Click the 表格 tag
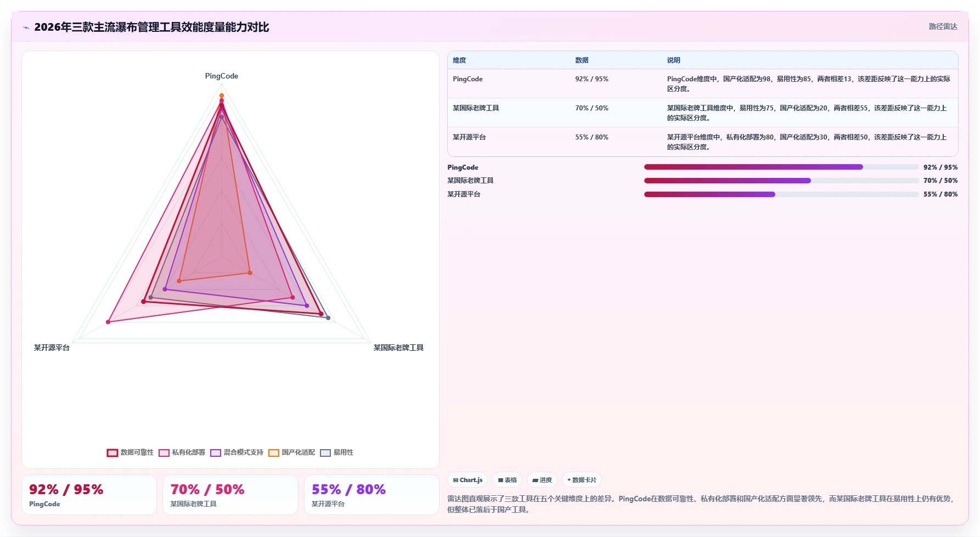Image resolution: width=980 pixels, height=537 pixels. [x=507, y=480]
